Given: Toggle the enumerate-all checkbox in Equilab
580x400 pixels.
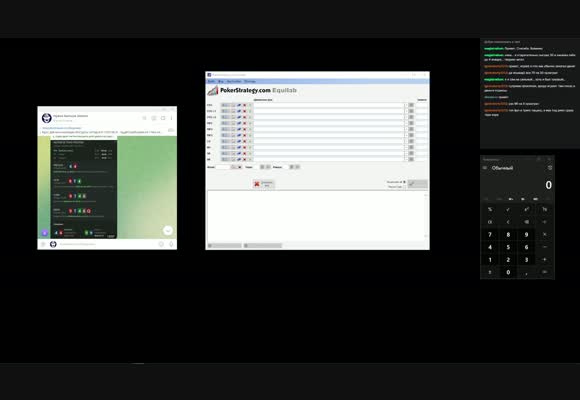Looking at the screenshot, I should (404, 182).
